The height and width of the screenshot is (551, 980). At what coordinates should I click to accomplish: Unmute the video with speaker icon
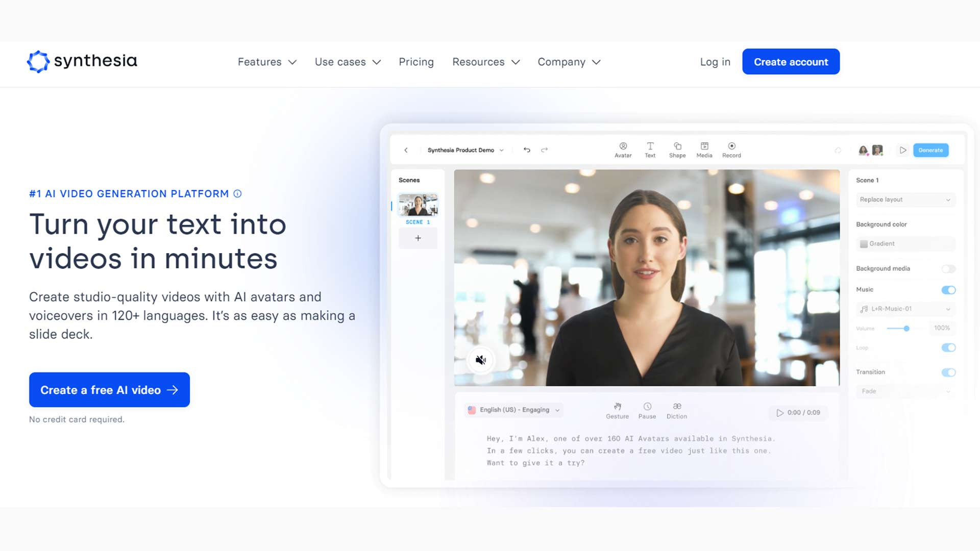pyautogui.click(x=481, y=360)
